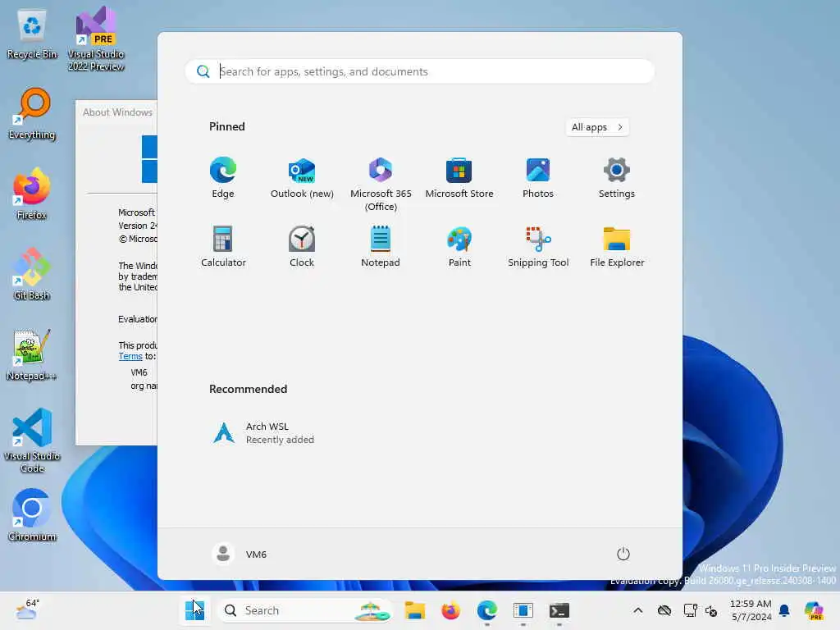Open clock and date 12:59 AM
Screen dimensions: 840x630
point(751,610)
